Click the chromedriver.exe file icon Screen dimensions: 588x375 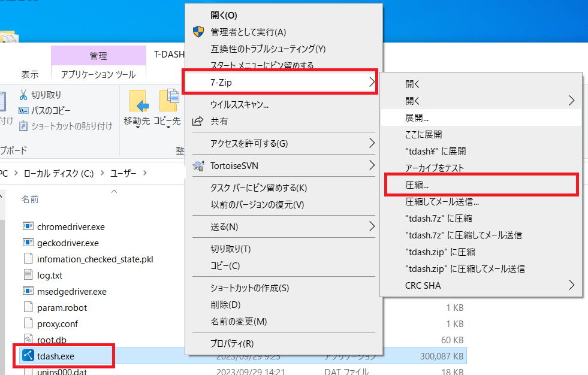click(28, 226)
